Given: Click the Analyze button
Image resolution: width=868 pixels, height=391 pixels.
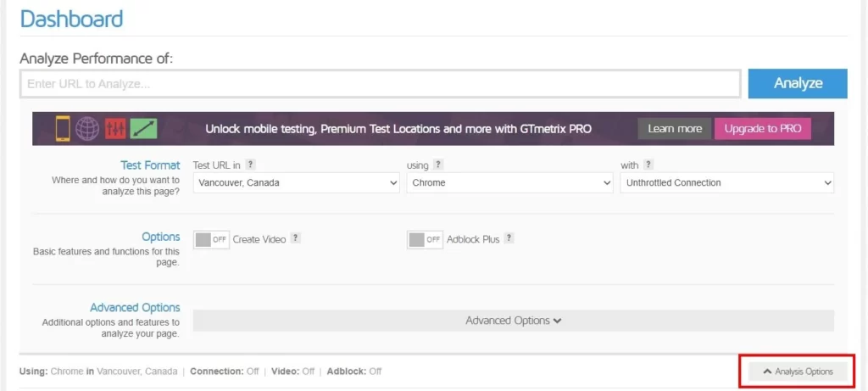Looking at the screenshot, I should tap(798, 84).
